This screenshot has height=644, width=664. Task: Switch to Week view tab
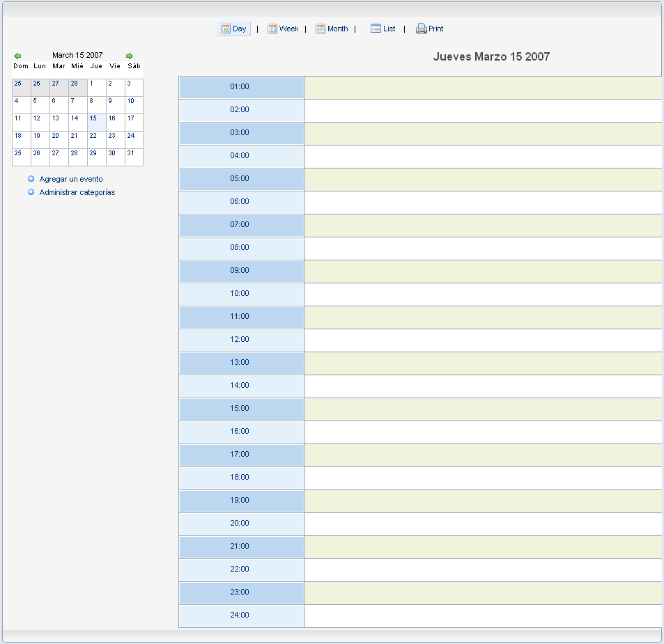click(x=283, y=29)
